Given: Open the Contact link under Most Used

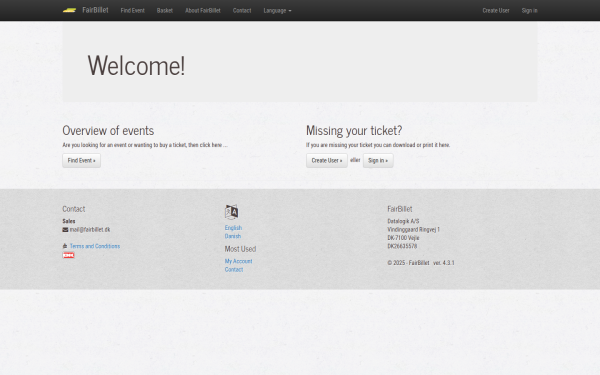Looking at the screenshot, I should pyautogui.click(x=234, y=269).
